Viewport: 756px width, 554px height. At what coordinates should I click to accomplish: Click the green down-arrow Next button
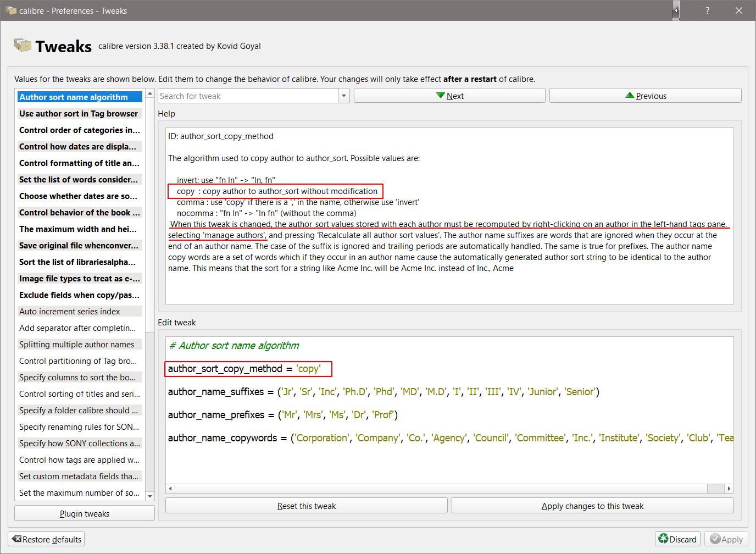pyautogui.click(x=449, y=96)
